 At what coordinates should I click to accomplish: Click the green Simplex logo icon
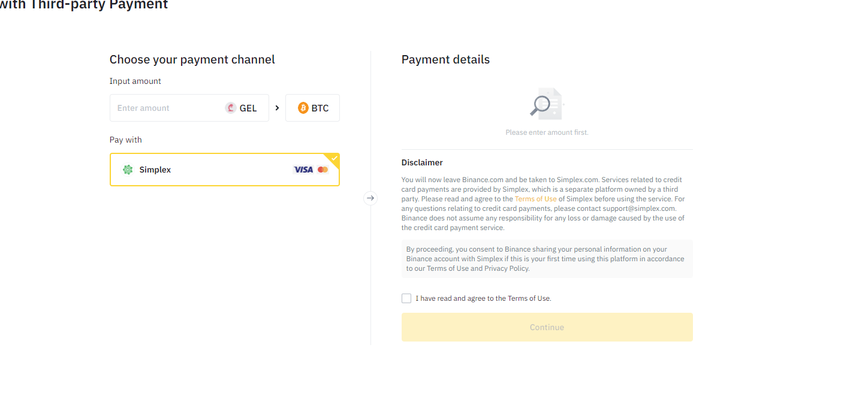pos(128,170)
